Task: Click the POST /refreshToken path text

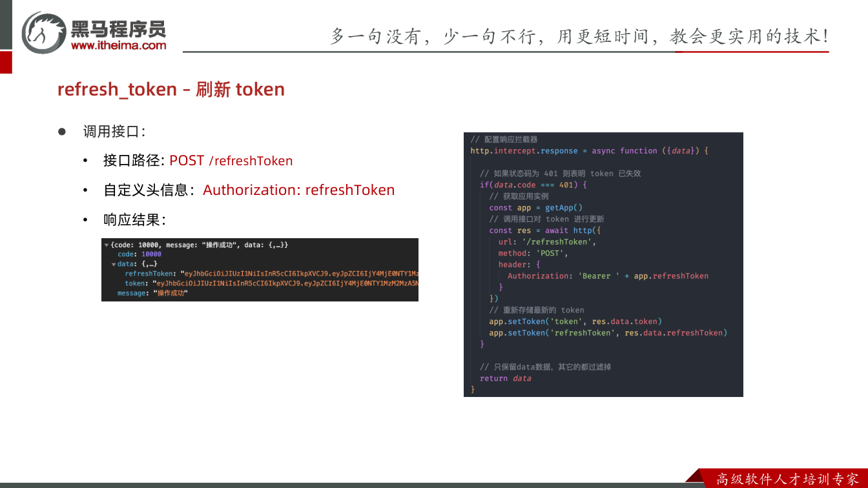Action: click(x=231, y=161)
